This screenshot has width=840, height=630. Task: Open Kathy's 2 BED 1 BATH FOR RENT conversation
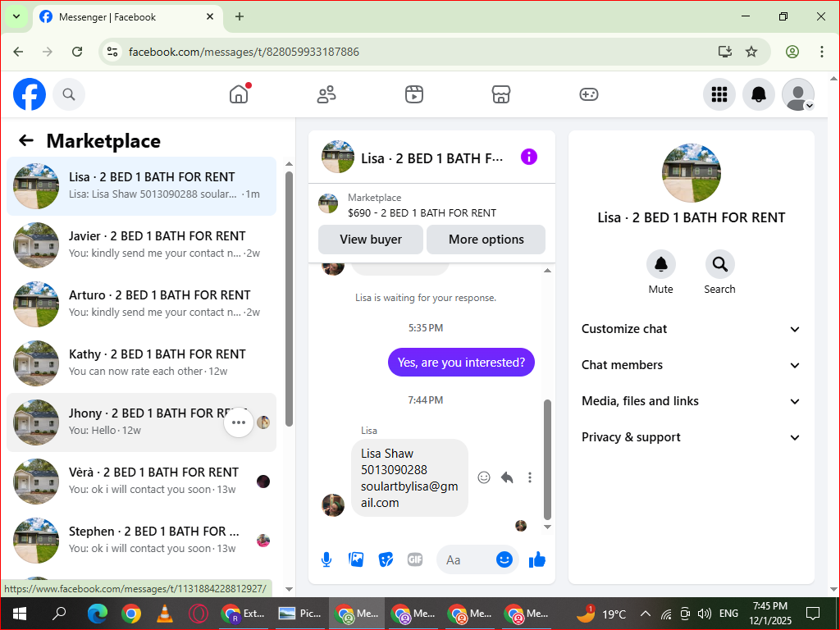141,363
